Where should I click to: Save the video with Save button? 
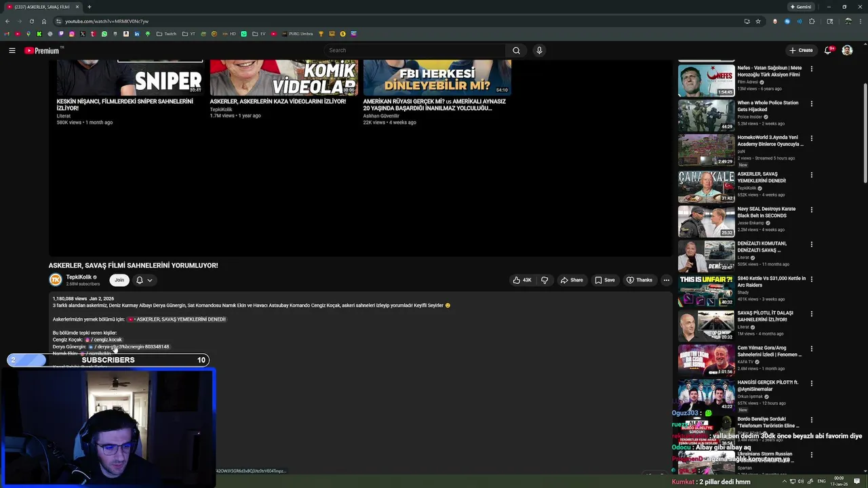[605, 280]
